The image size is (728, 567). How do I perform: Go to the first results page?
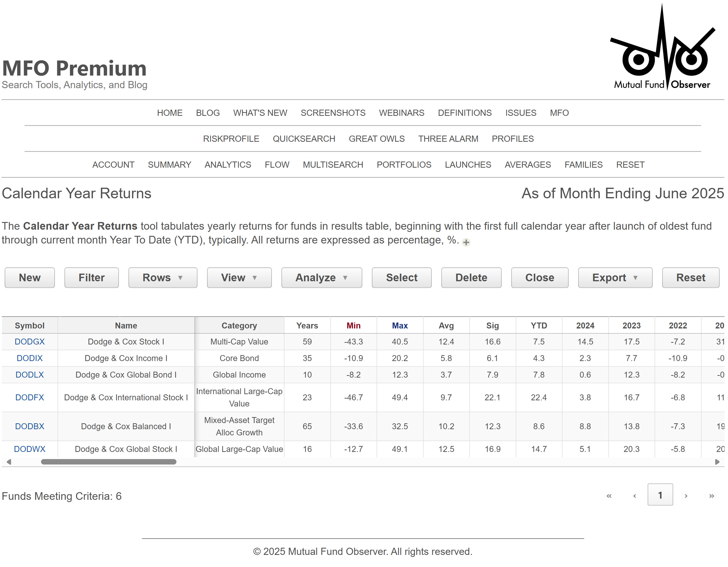tap(609, 496)
